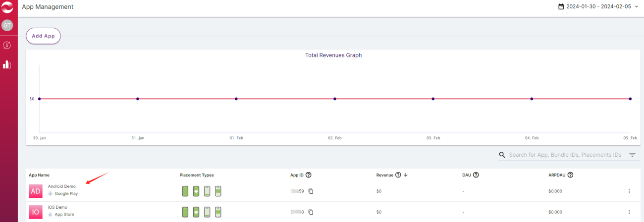
Task: Open the Android Demo app link
Action: coord(61,186)
